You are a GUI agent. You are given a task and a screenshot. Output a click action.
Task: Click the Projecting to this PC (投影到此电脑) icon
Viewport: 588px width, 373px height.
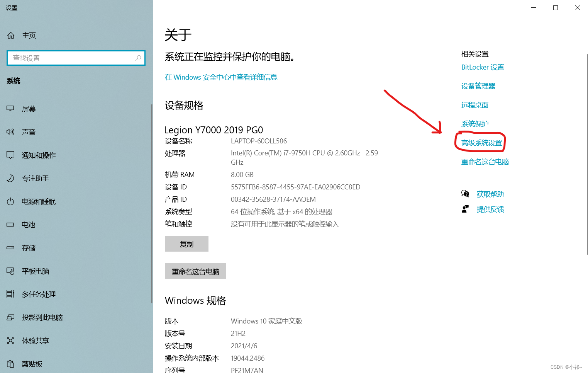(10, 317)
